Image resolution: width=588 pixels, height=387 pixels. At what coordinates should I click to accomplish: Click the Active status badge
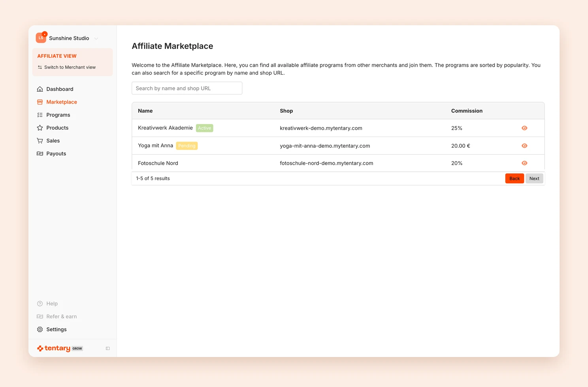click(x=205, y=128)
